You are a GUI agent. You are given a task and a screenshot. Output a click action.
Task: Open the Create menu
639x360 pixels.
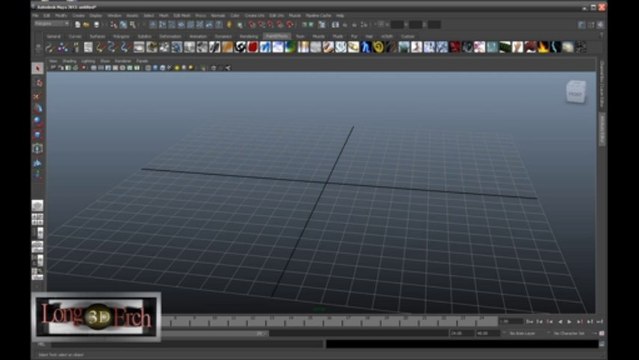(x=78, y=15)
